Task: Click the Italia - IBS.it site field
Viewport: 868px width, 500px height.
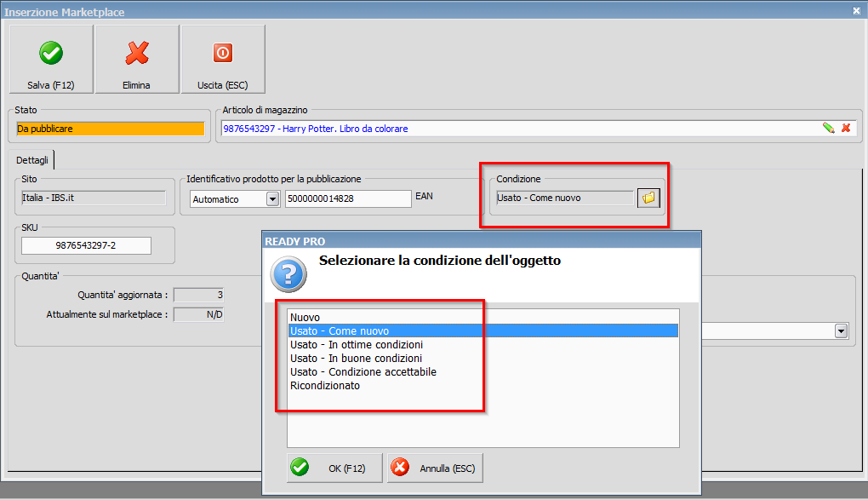Action: pos(94,198)
